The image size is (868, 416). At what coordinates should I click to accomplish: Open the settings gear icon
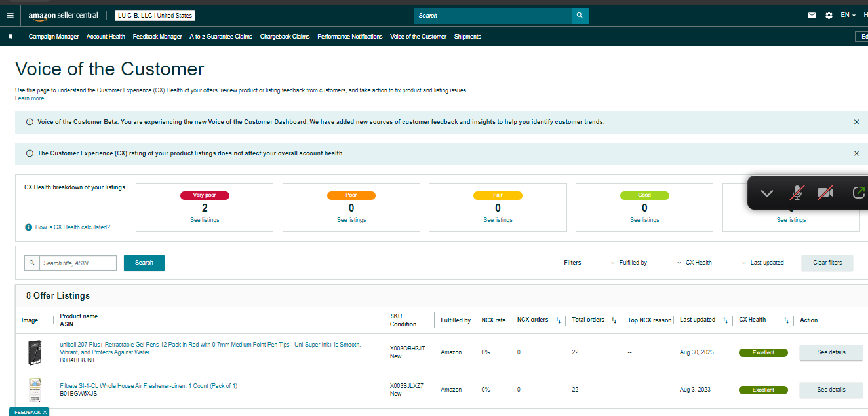pyautogui.click(x=829, y=15)
